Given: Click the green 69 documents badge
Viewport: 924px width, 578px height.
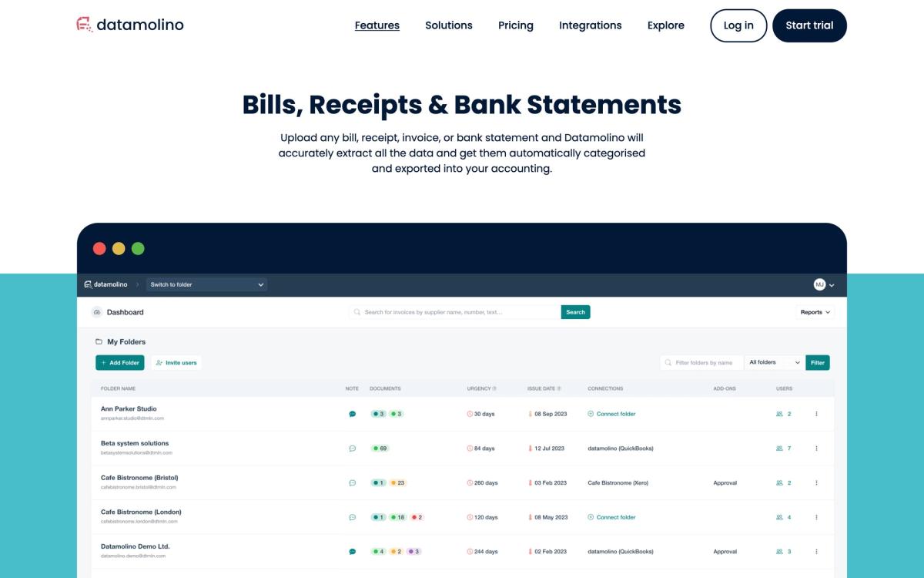Looking at the screenshot, I should 380,449.
